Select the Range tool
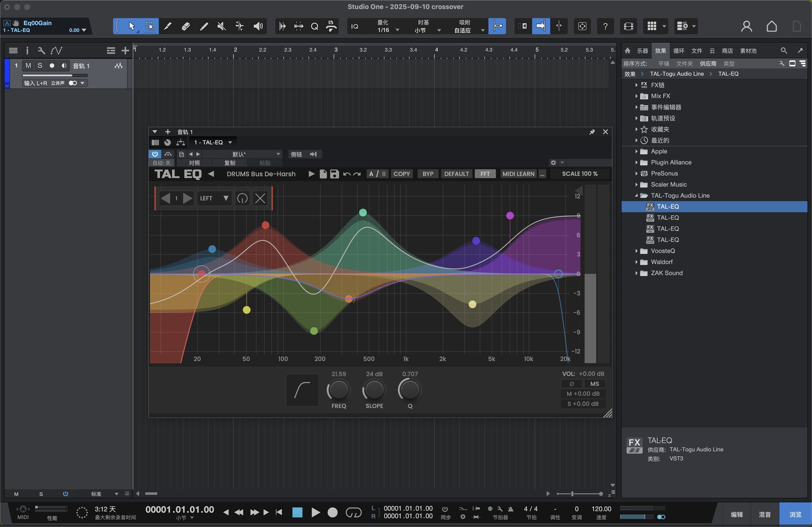Image resolution: width=812 pixels, height=527 pixels. point(150,26)
